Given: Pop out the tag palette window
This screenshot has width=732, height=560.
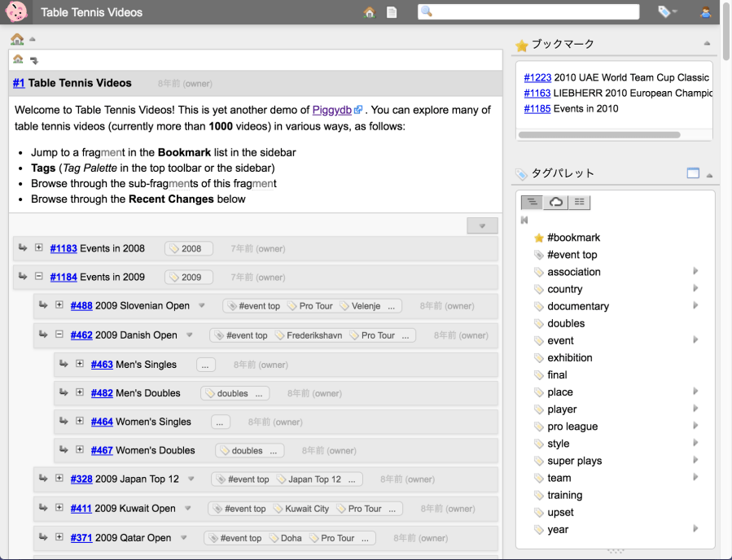Looking at the screenshot, I should tap(693, 173).
